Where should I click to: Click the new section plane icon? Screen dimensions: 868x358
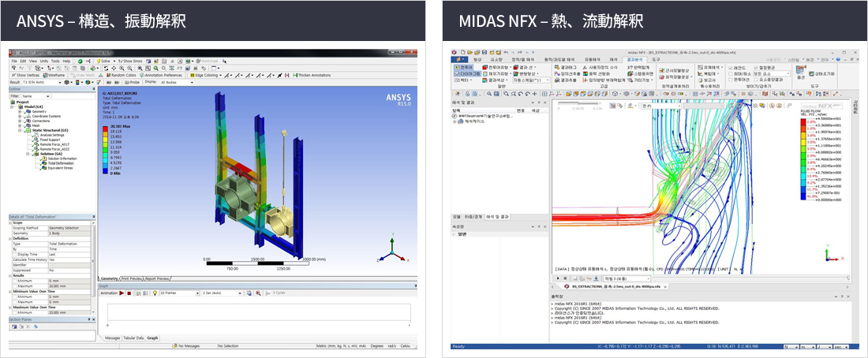click(x=14, y=326)
